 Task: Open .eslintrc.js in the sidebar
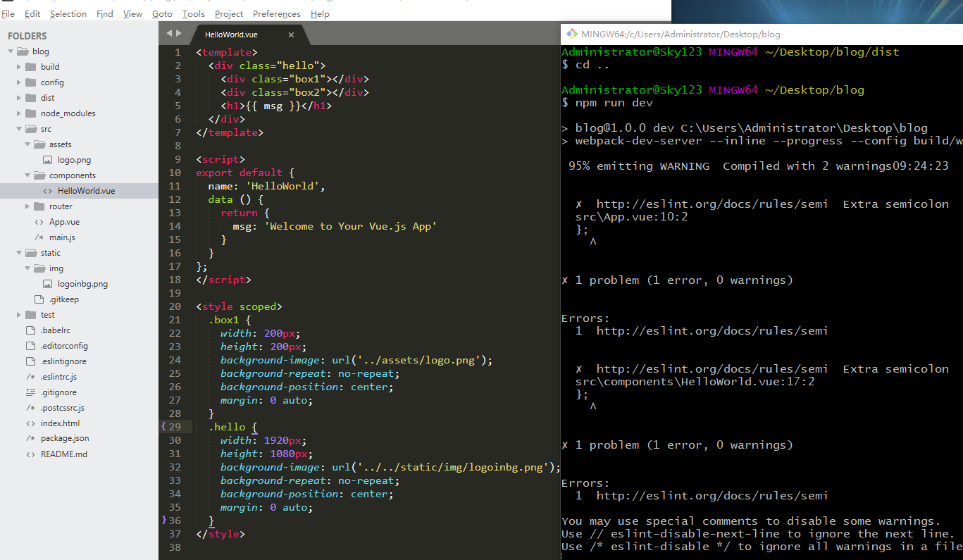[58, 377]
